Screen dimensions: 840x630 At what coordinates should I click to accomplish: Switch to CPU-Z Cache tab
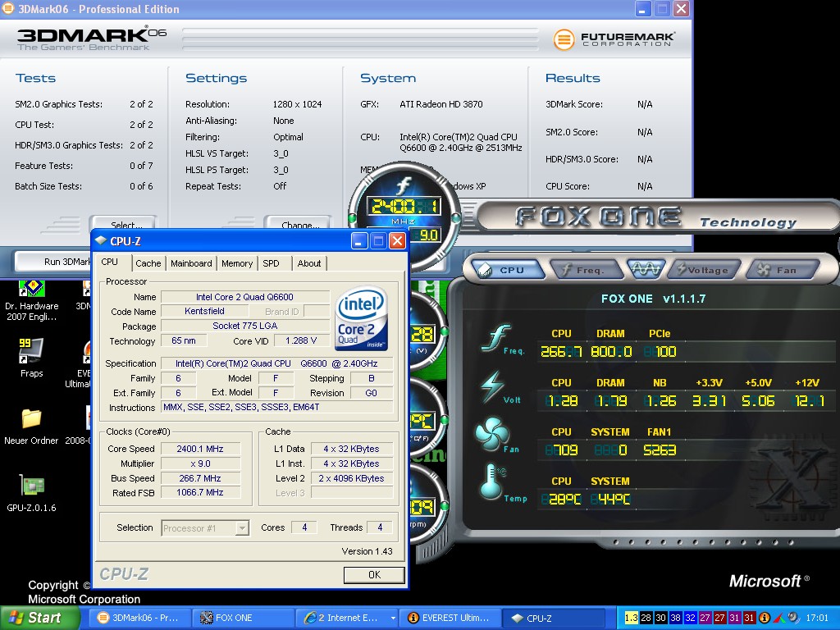pyautogui.click(x=148, y=263)
